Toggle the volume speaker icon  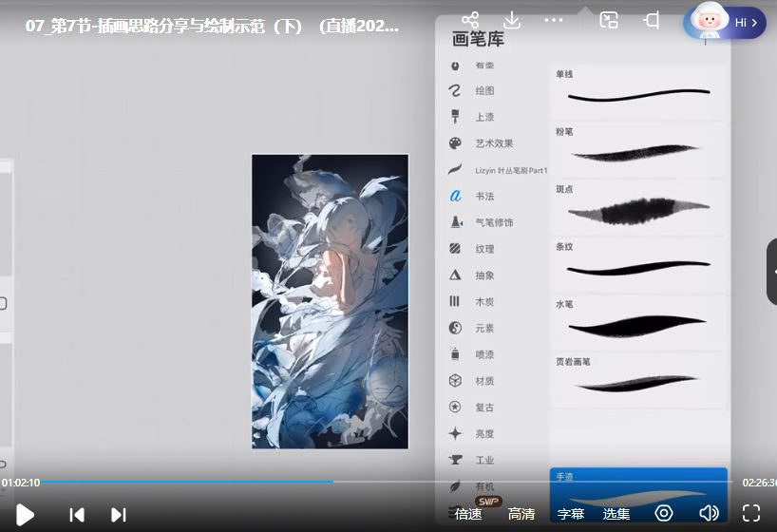709,513
